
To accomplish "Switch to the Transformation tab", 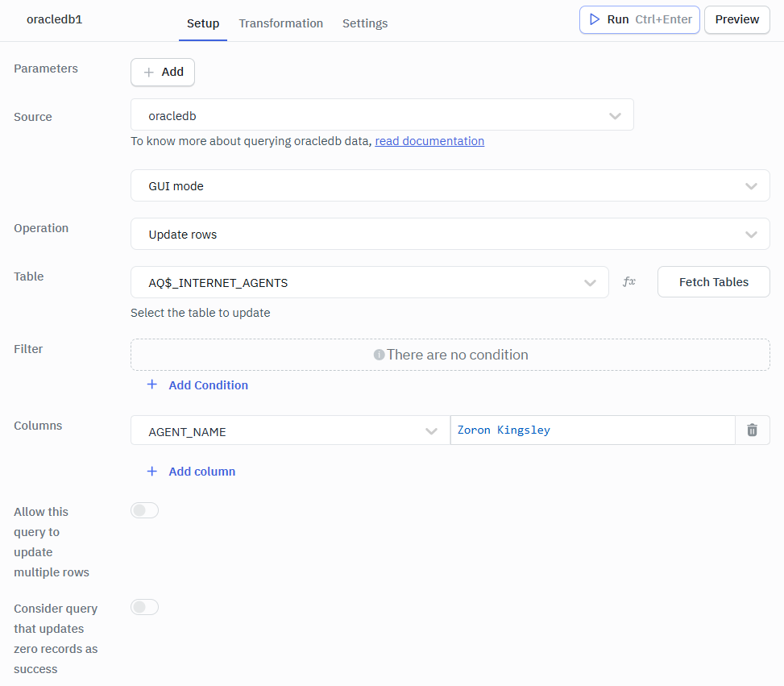I will click(x=281, y=23).
